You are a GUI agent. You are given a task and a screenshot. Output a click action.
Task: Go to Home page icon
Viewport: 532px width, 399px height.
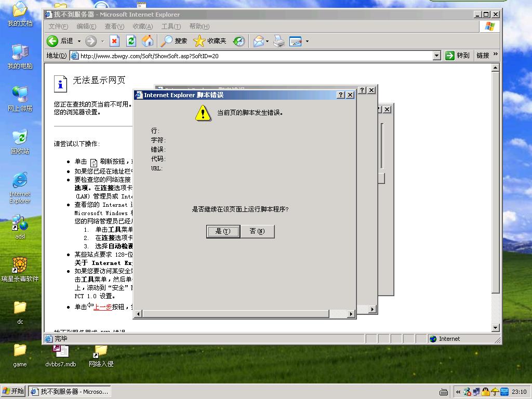[148, 41]
